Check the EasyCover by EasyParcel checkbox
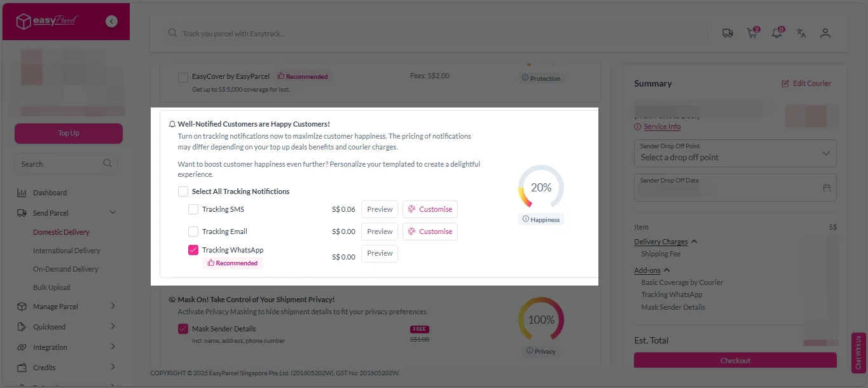868x388 pixels. 183,77
